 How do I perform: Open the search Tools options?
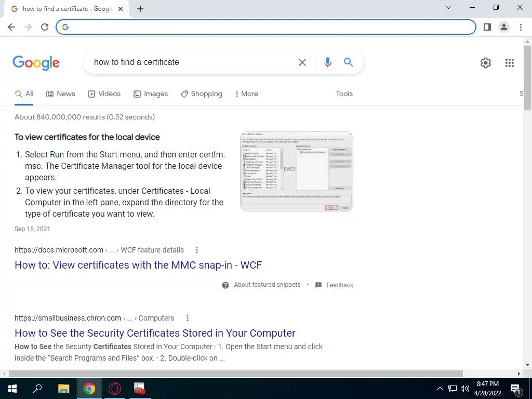[x=344, y=94]
